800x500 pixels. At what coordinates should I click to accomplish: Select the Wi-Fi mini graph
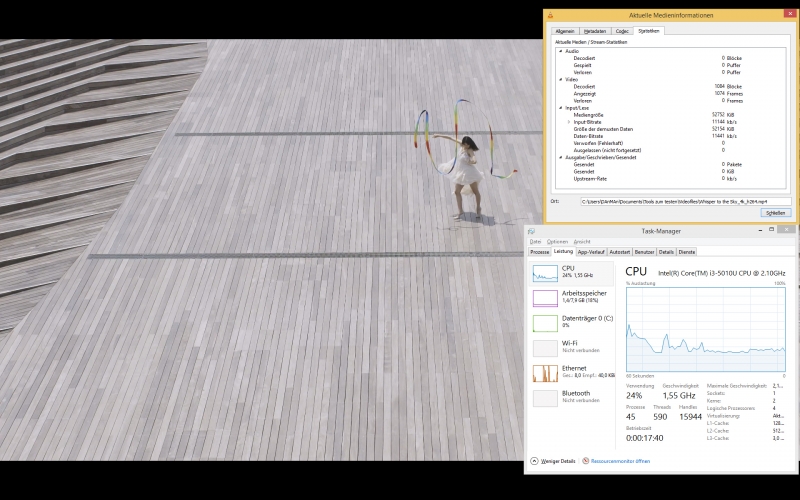click(545, 348)
